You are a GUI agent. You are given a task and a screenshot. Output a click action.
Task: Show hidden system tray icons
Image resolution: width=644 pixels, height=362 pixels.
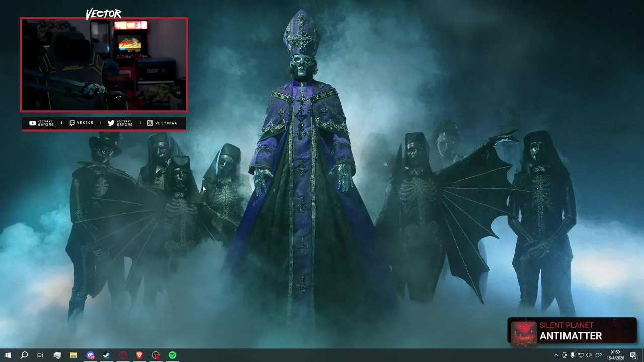point(556,355)
